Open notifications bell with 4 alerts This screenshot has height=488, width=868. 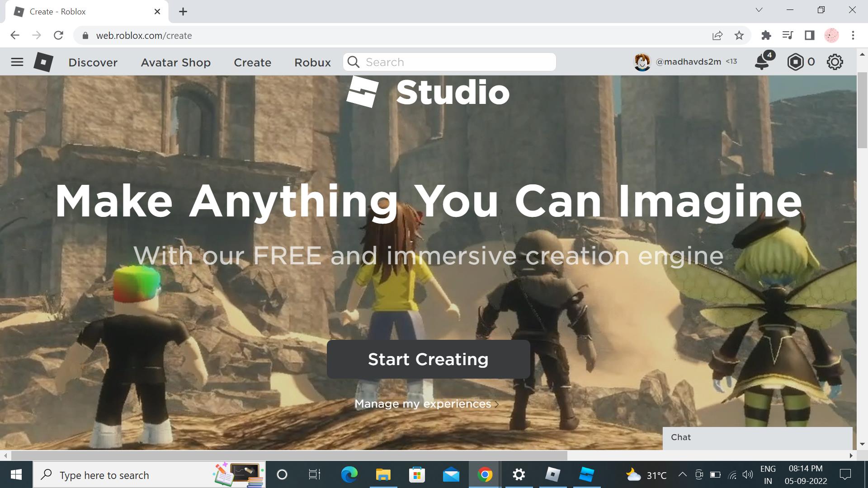click(764, 61)
